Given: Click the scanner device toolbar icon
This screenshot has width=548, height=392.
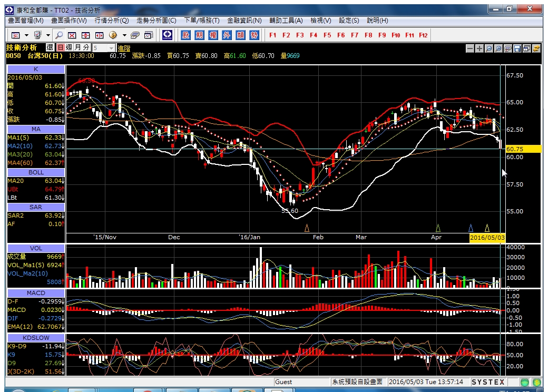Looking at the screenshot, I should (135, 35).
